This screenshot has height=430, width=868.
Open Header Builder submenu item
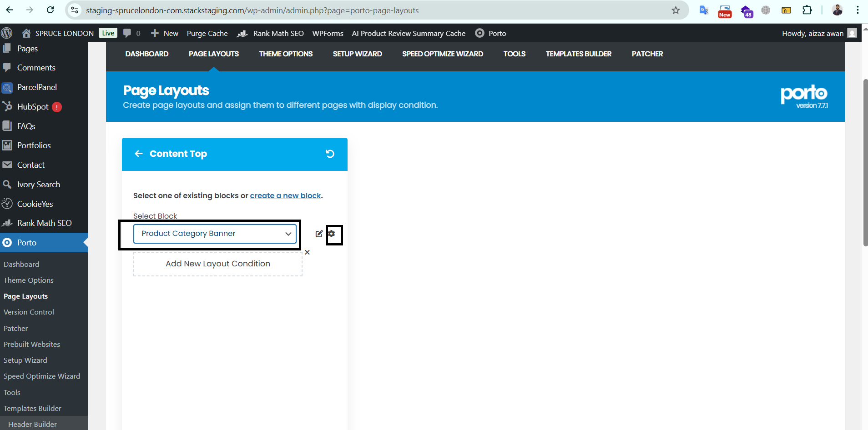tap(32, 425)
